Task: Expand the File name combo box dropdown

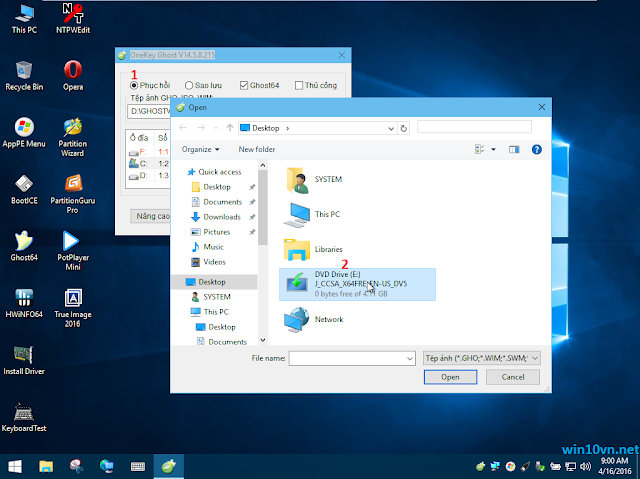Action: click(x=410, y=359)
